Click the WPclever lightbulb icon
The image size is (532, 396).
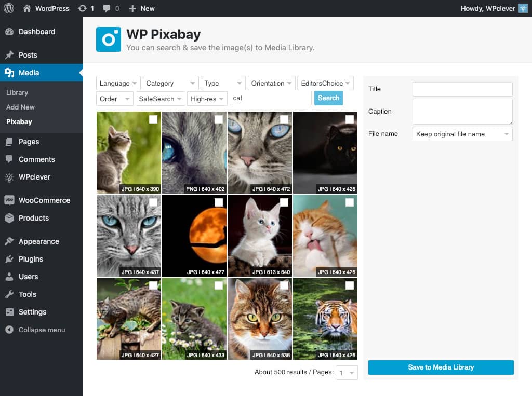pyautogui.click(x=9, y=177)
